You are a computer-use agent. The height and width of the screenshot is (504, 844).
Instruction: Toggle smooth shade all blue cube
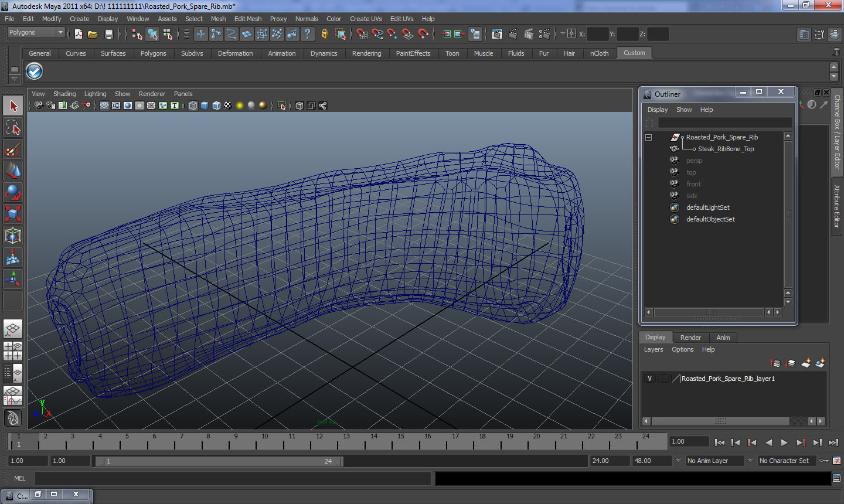[205, 105]
